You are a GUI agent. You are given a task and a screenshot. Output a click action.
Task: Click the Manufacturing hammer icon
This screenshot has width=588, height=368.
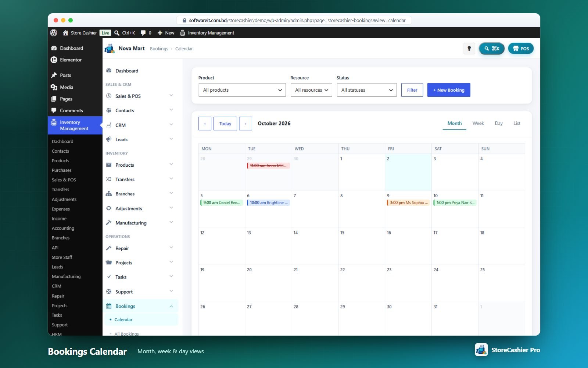tap(109, 223)
